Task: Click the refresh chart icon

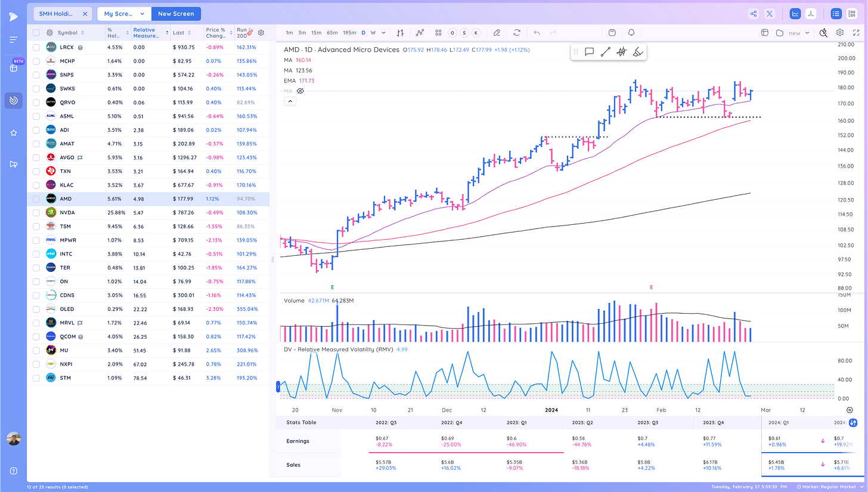Action: [517, 33]
